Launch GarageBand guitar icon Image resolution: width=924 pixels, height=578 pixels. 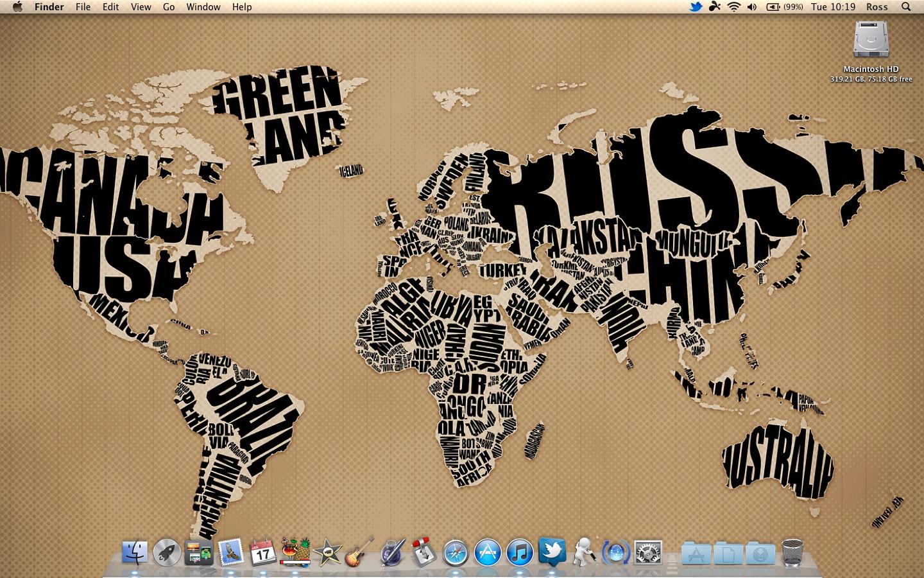(360, 552)
